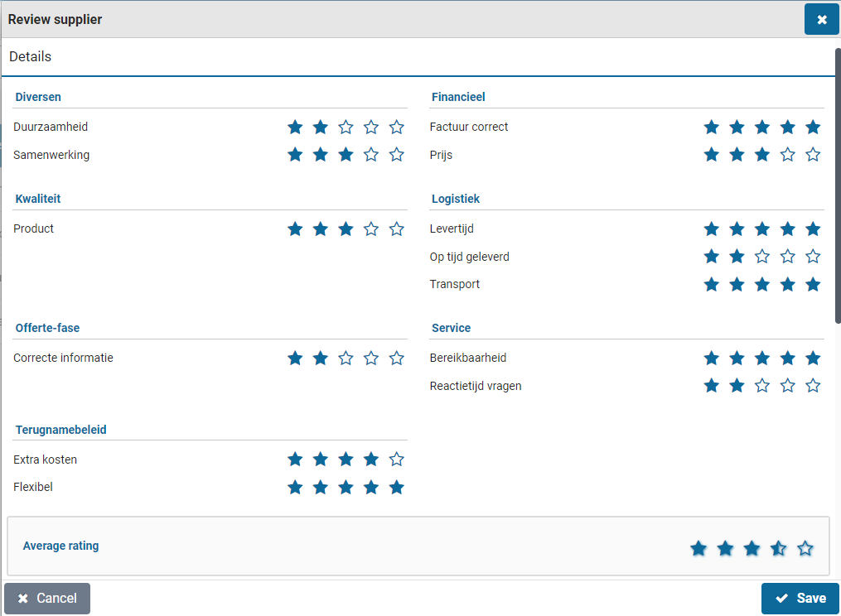
Task: Rate Duurzaamheid with five stars
Action: click(x=397, y=128)
